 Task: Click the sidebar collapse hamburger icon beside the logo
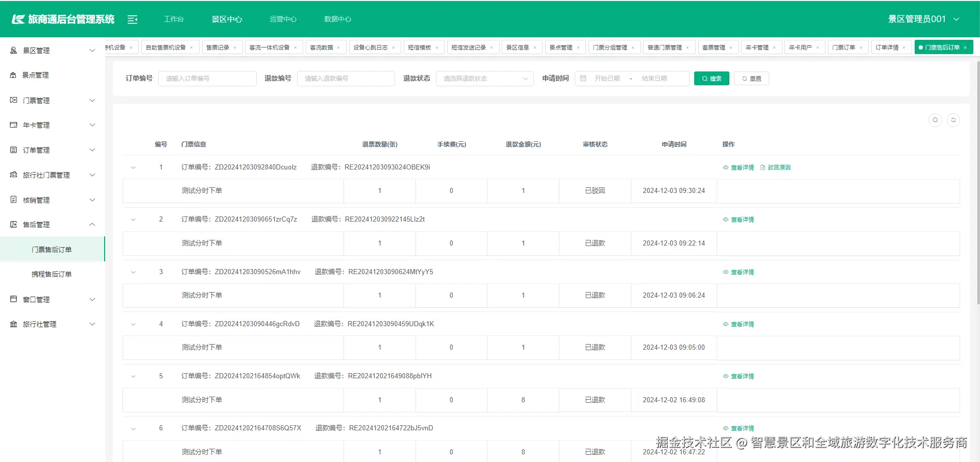point(133,19)
